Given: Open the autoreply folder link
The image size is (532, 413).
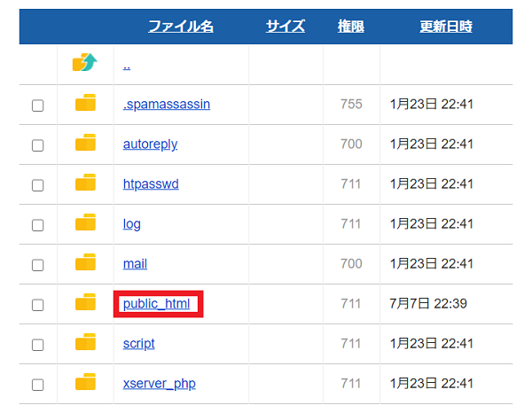Looking at the screenshot, I should click(x=151, y=144).
